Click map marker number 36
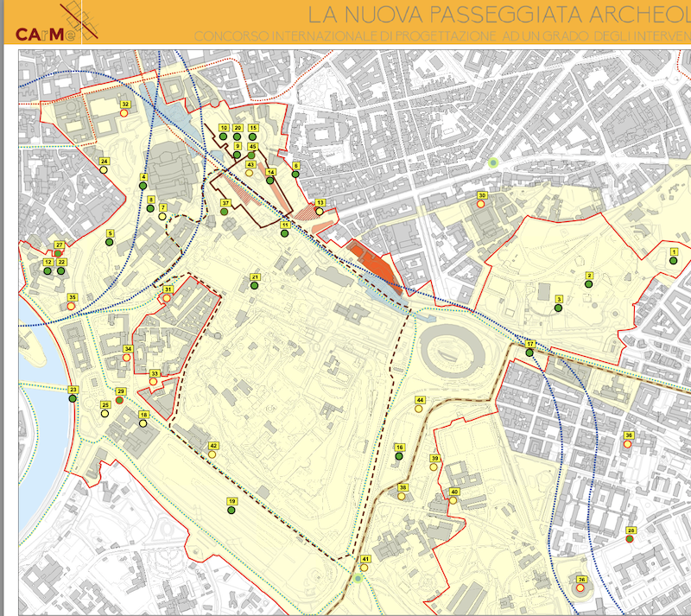Viewport: 691px width, 616px height. click(x=628, y=444)
